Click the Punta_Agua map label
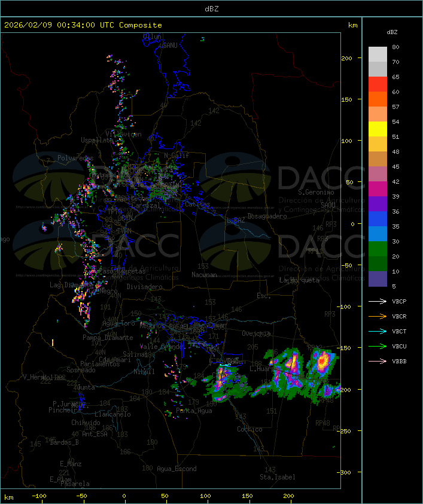The height and width of the screenshot is (504, 423). [x=194, y=411]
